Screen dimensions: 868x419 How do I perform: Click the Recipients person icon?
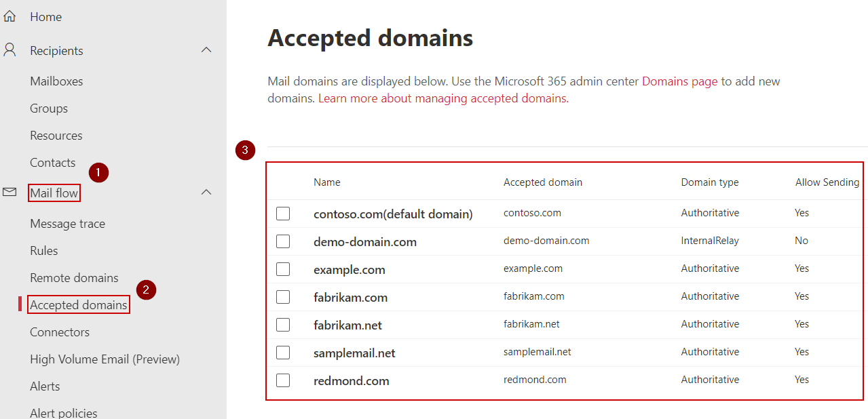point(9,50)
